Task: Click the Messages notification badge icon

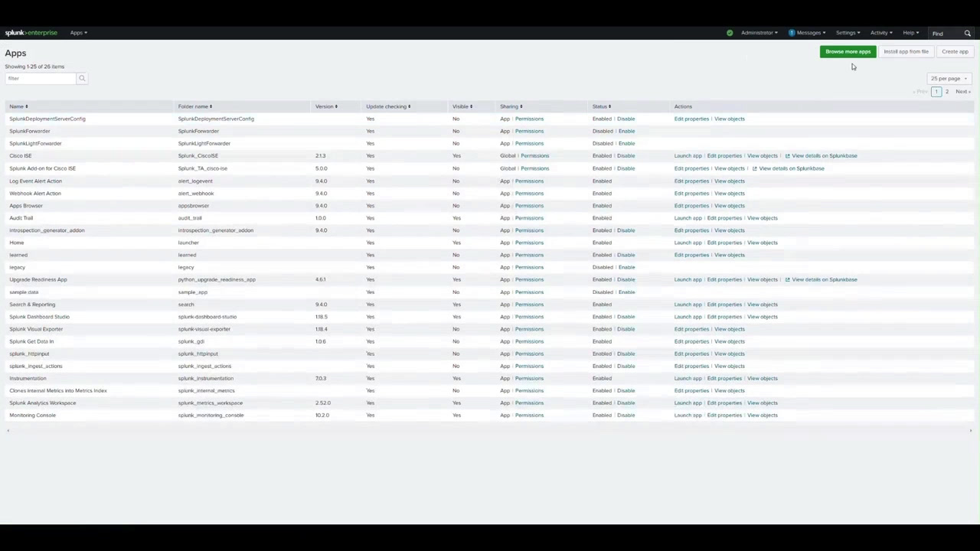Action: coord(792,33)
